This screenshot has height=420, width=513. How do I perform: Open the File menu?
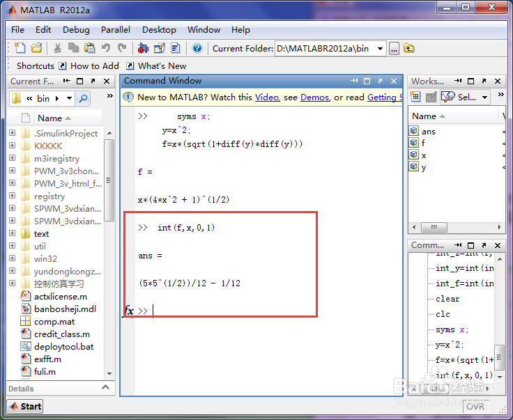click(17, 30)
